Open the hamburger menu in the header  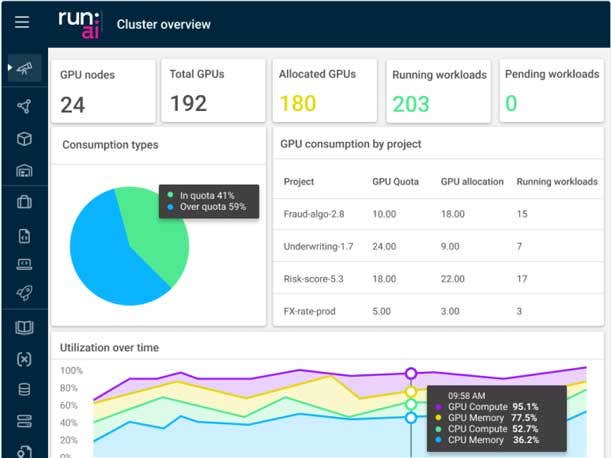point(22,22)
